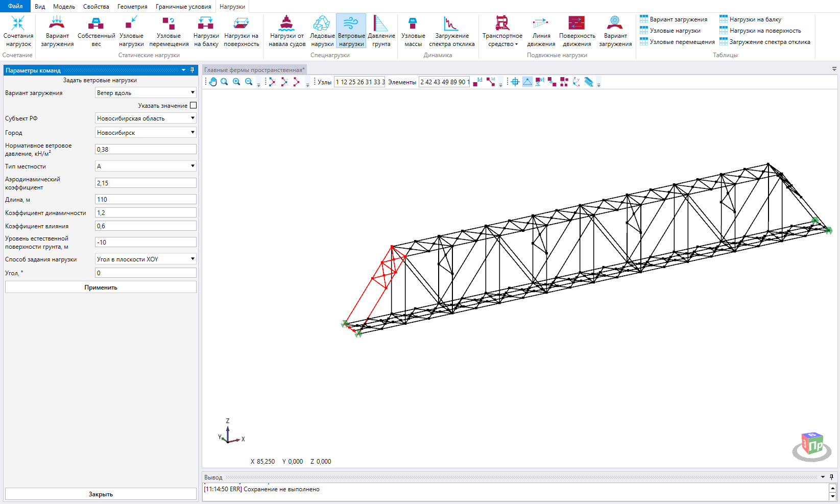
Task: Open Вывод panel options arrow
Action: (823, 477)
